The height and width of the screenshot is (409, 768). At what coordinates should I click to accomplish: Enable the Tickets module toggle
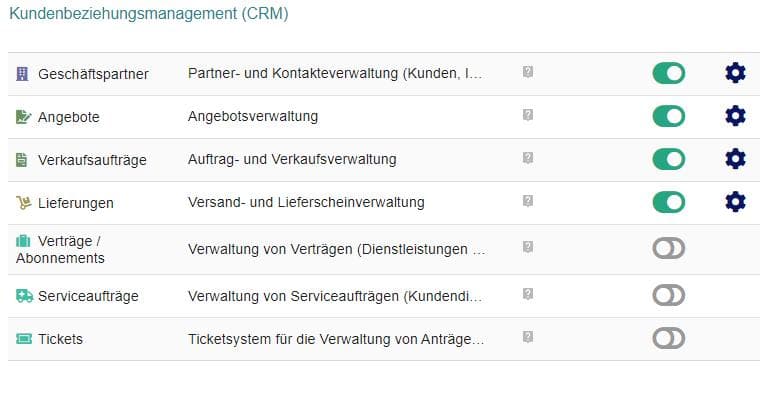(669, 338)
